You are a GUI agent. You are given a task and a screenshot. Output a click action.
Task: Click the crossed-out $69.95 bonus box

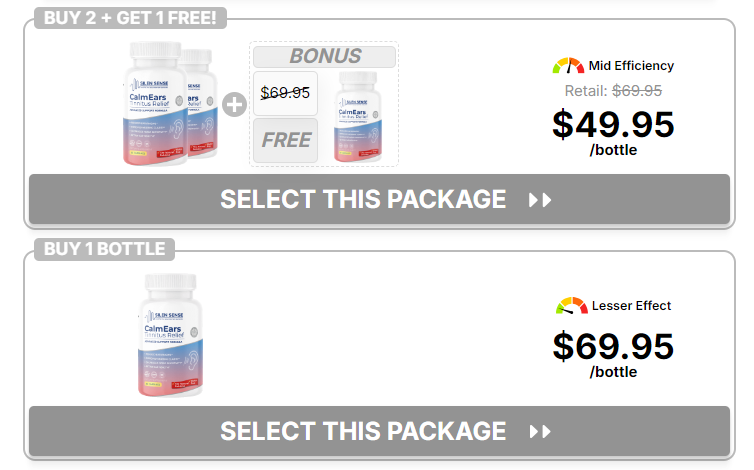[x=285, y=93]
